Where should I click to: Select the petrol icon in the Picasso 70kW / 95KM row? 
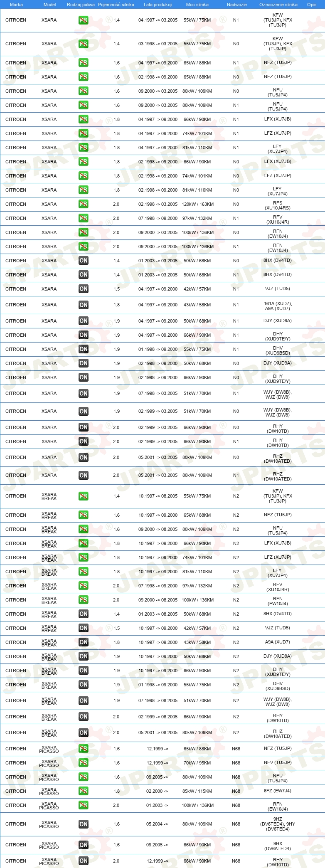(84, 763)
